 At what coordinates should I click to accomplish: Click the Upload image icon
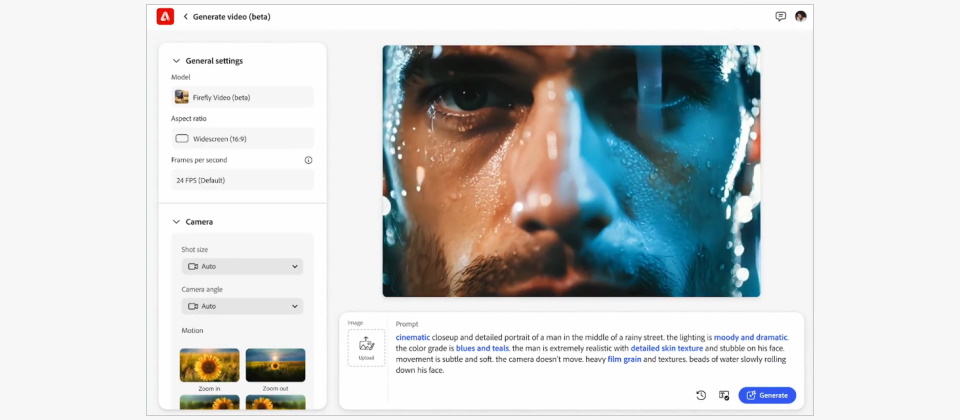[x=366, y=346]
